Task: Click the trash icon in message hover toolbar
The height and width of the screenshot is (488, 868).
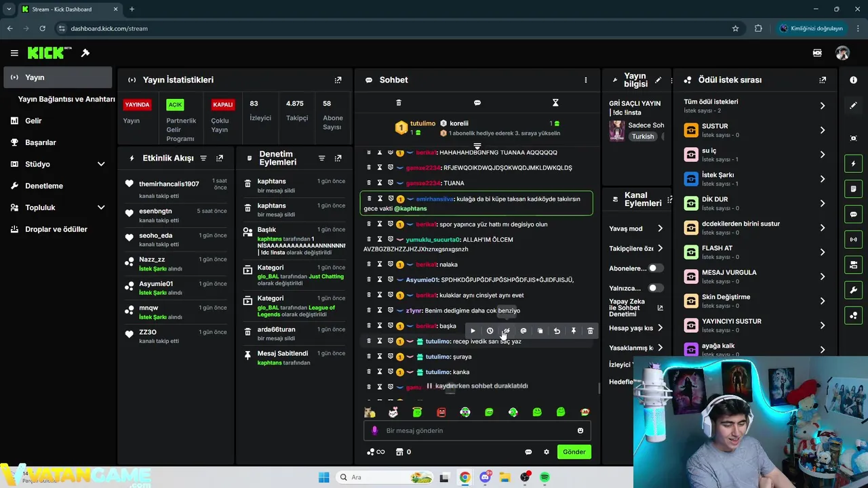Action: click(590, 331)
